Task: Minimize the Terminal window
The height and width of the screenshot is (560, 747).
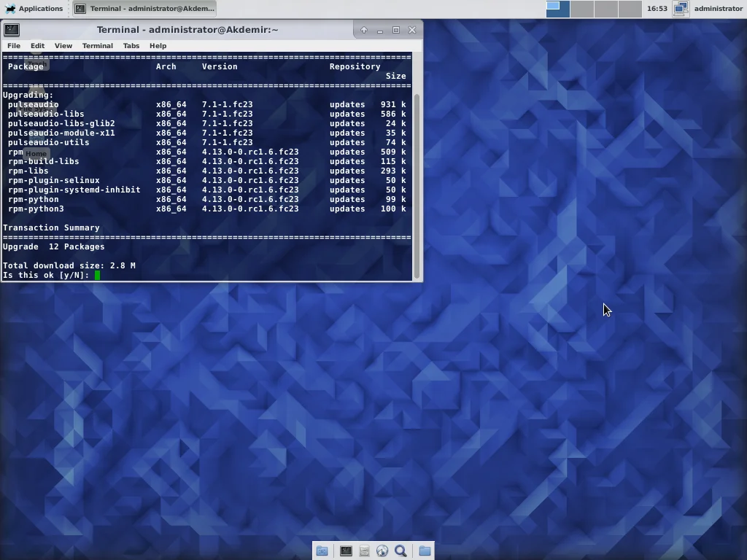Action: point(379,30)
